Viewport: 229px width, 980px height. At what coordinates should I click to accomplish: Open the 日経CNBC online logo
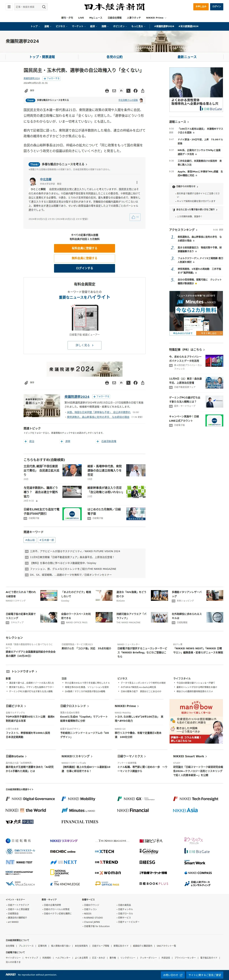[x=63, y=851]
